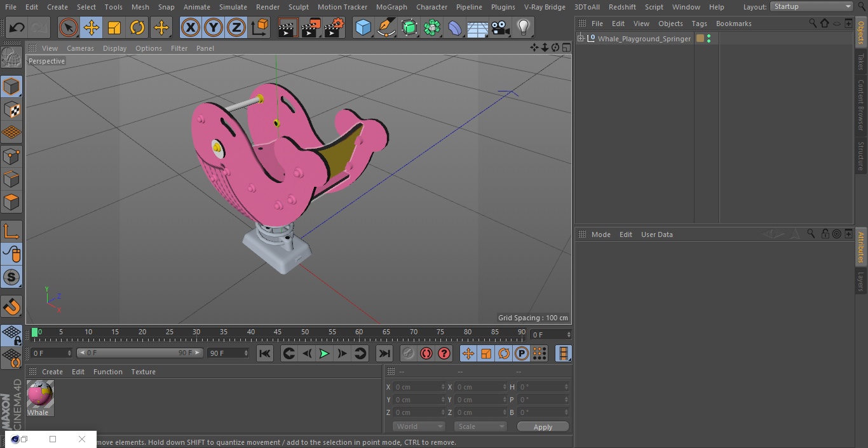Open the World coordinate dropdown
The height and width of the screenshot is (448, 868).
pos(419,427)
